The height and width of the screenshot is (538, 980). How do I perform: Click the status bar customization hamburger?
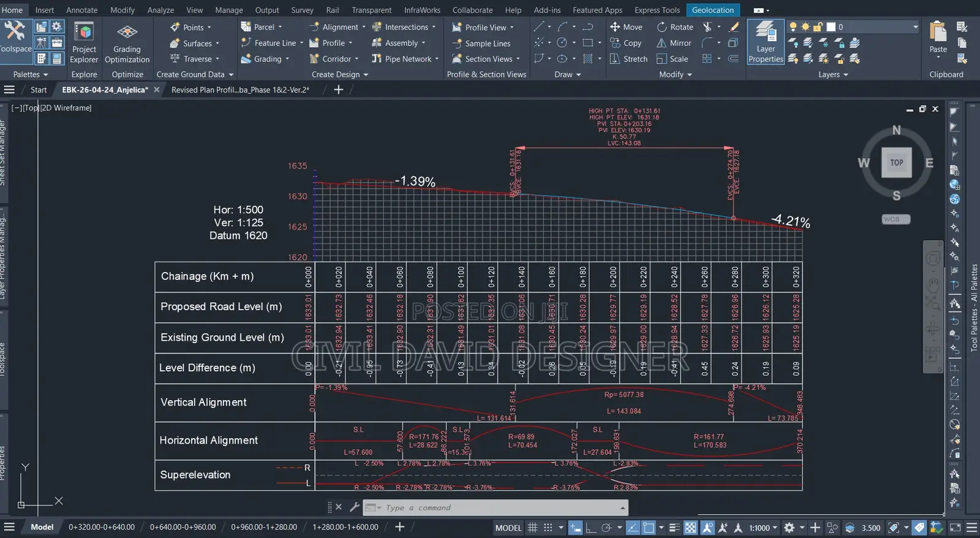(971, 528)
